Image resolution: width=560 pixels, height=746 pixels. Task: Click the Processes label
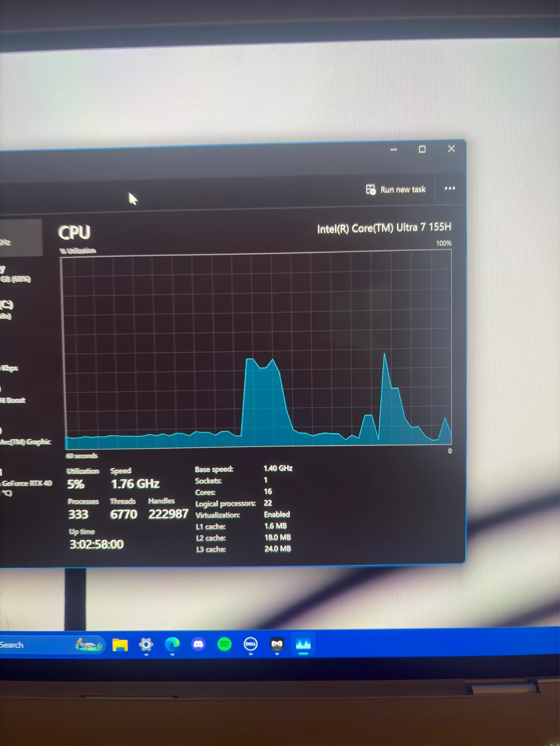pyautogui.click(x=83, y=501)
